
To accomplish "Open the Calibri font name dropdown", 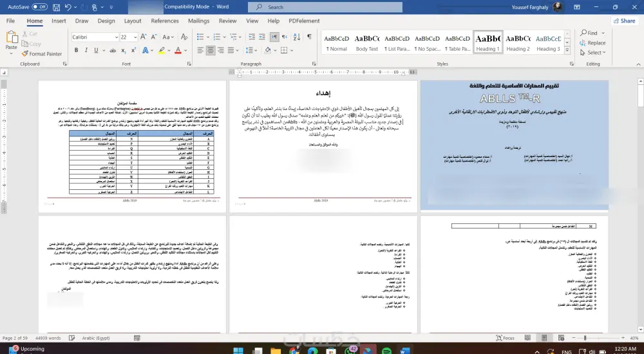I will click(x=116, y=37).
